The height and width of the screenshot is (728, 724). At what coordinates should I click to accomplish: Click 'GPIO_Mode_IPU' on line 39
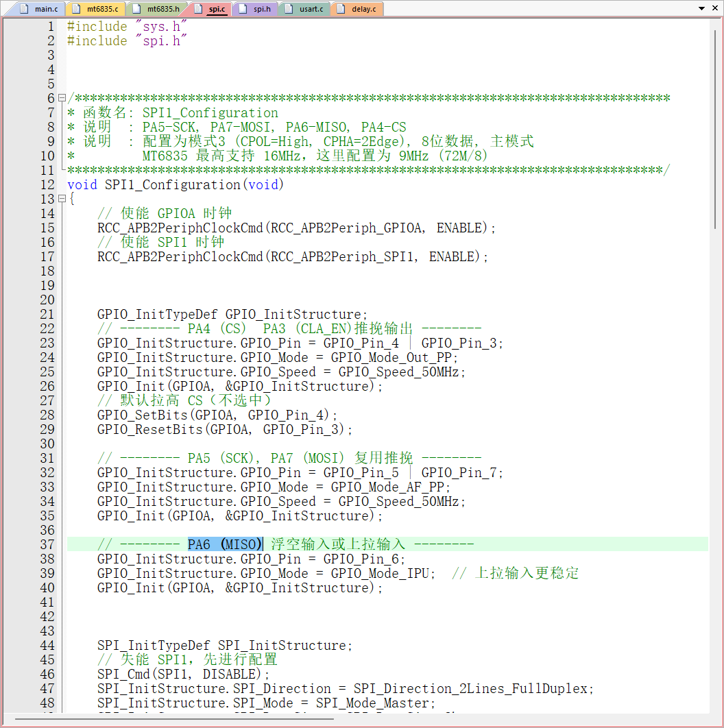click(x=380, y=573)
